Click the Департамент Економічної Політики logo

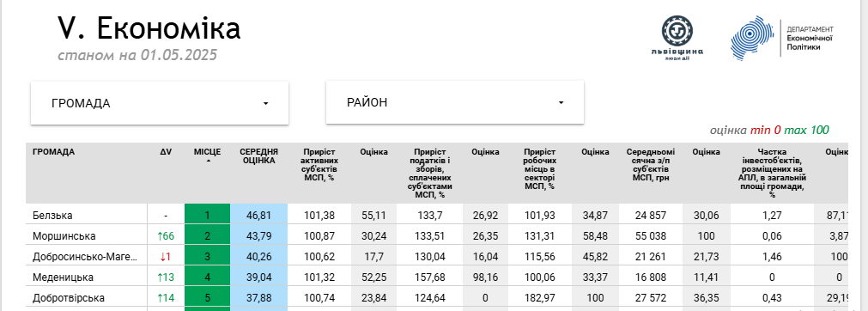[x=781, y=38]
